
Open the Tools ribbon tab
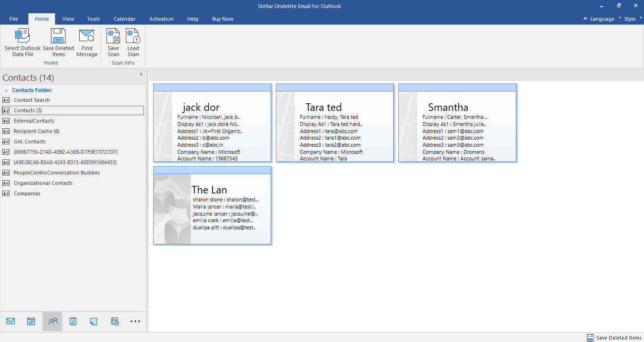tap(93, 19)
